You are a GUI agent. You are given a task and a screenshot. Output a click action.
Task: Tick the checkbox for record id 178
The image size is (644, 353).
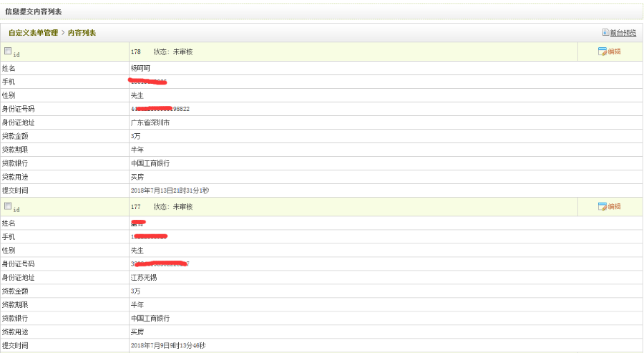point(8,51)
